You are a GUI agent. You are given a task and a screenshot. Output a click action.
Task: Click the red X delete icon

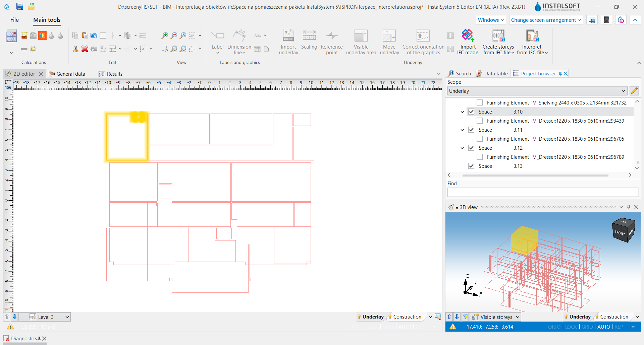(x=85, y=49)
